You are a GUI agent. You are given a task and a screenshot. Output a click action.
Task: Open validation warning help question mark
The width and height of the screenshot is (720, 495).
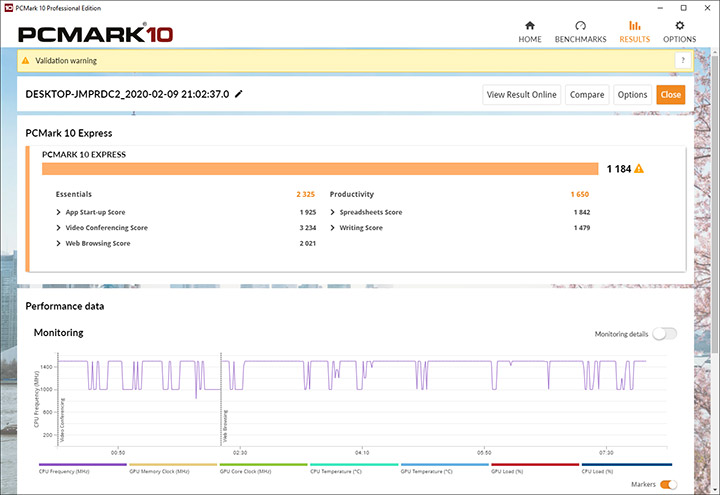[683, 61]
